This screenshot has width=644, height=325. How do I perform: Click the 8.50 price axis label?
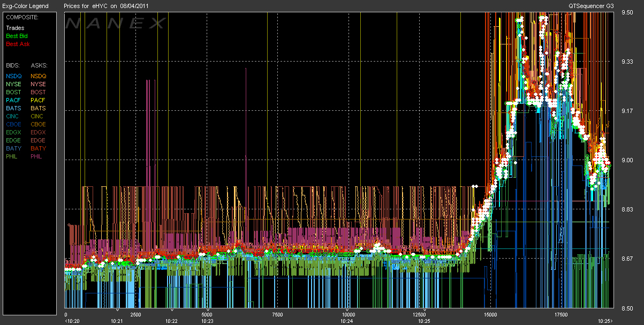pyautogui.click(x=627, y=308)
